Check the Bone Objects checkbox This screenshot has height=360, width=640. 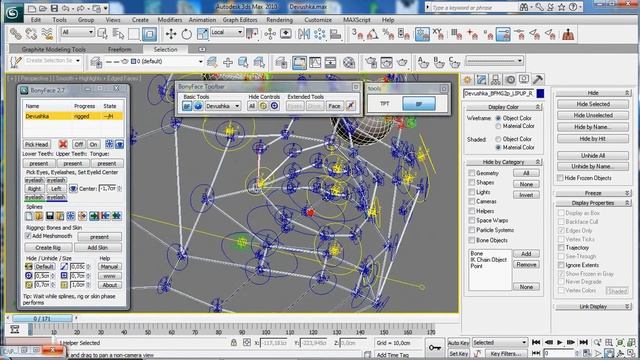472,240
